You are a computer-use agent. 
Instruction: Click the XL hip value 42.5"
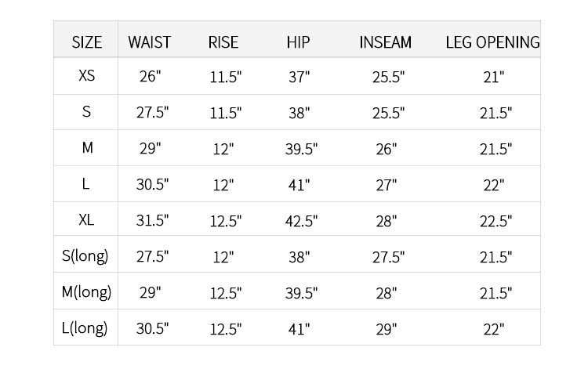click(x=301, y=222)
